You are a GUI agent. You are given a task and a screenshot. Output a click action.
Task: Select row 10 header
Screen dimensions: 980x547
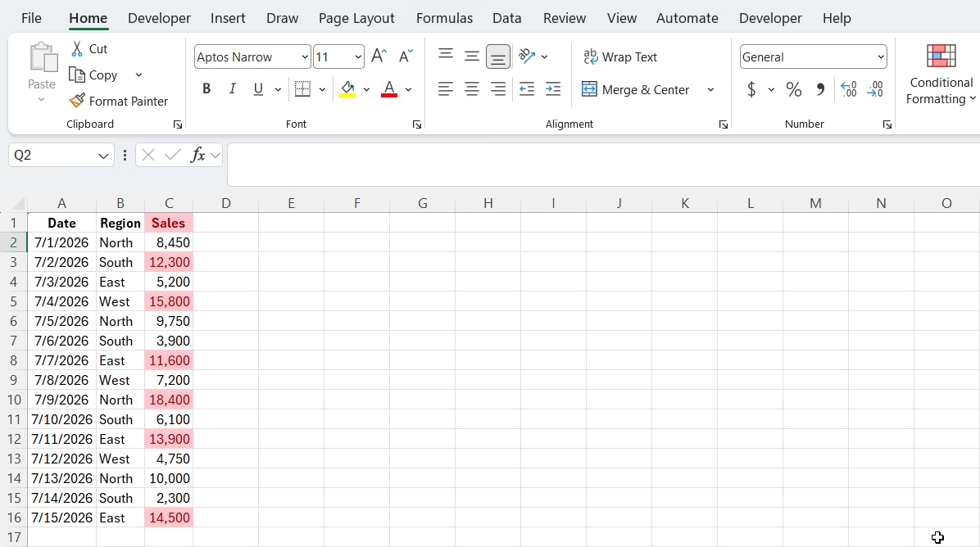14,400
